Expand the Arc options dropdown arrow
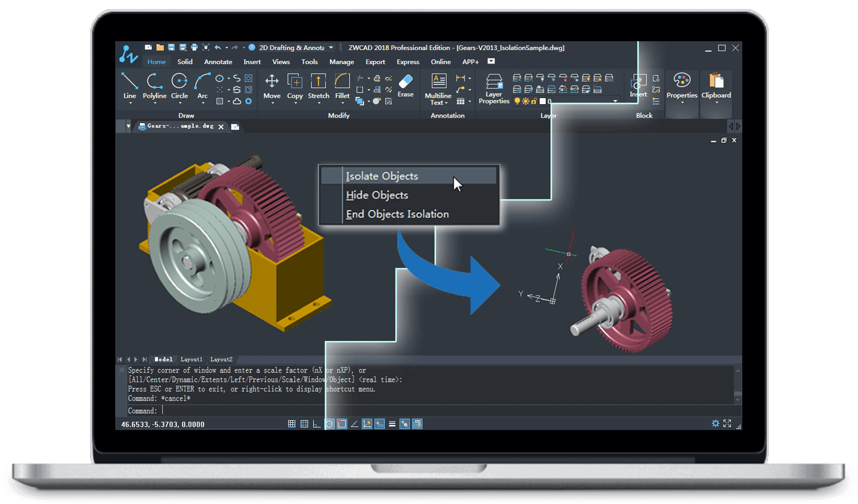The height and width of the screenshot is (504, 858). tap(203, 103)
